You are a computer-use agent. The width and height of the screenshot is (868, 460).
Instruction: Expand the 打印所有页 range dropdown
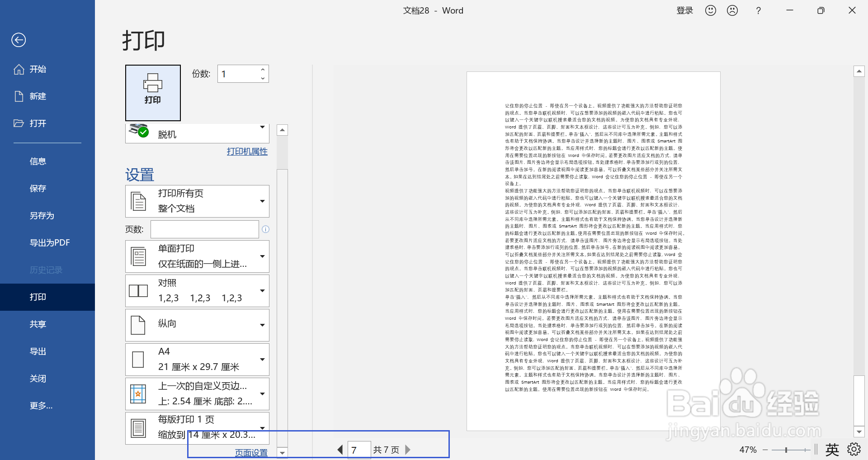coord(197,201)
